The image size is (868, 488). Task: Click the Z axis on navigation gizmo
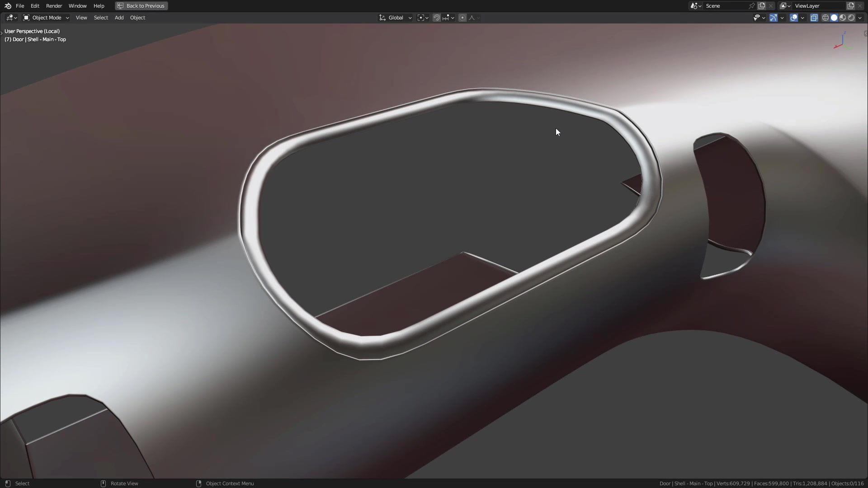[844, 33]
